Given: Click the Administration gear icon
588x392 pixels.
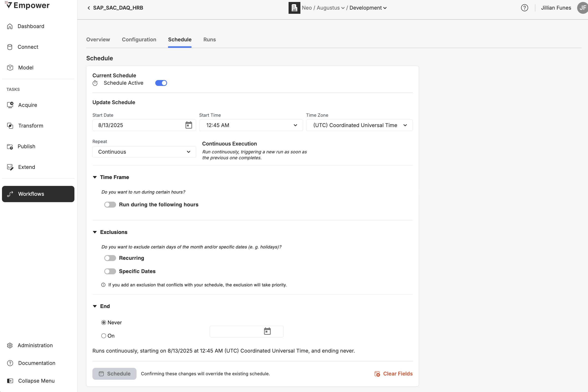Looking at the screenshot, I should [x=10, y=345].
